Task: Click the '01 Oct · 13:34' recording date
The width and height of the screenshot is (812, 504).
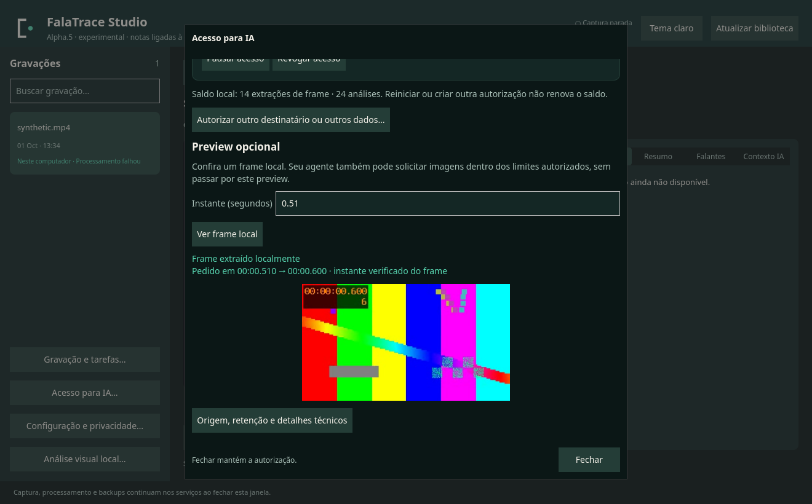Action: pyautogui.click(x=39, y=146)
